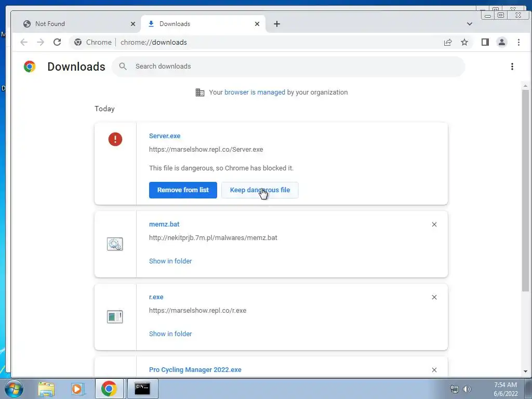Click the red warning icon for Server.exe
This screenshot has height=399, width=532.
[x=115, y=139]
